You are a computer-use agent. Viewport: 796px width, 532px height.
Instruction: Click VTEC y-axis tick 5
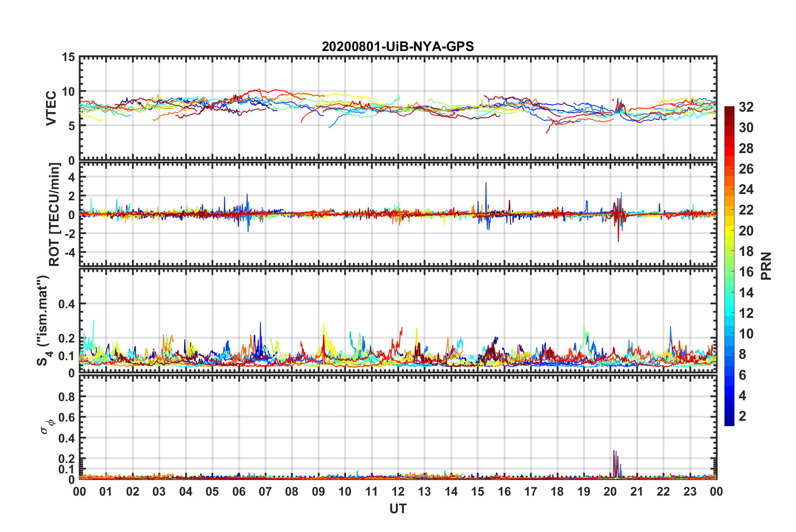click(72, 126)
